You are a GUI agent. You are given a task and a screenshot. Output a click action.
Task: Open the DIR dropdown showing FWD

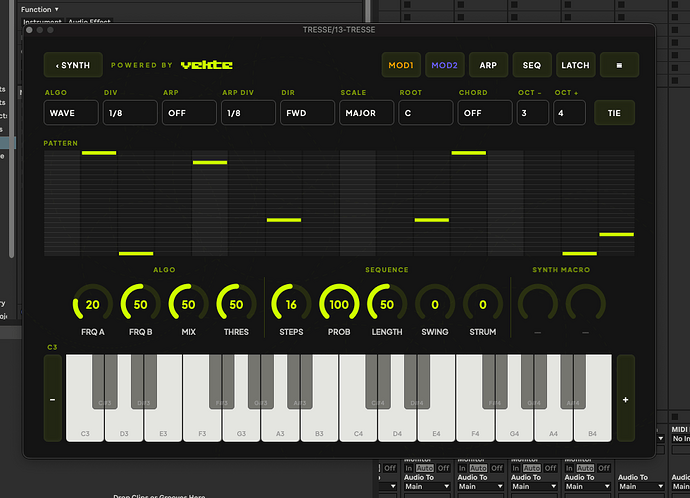307,113
